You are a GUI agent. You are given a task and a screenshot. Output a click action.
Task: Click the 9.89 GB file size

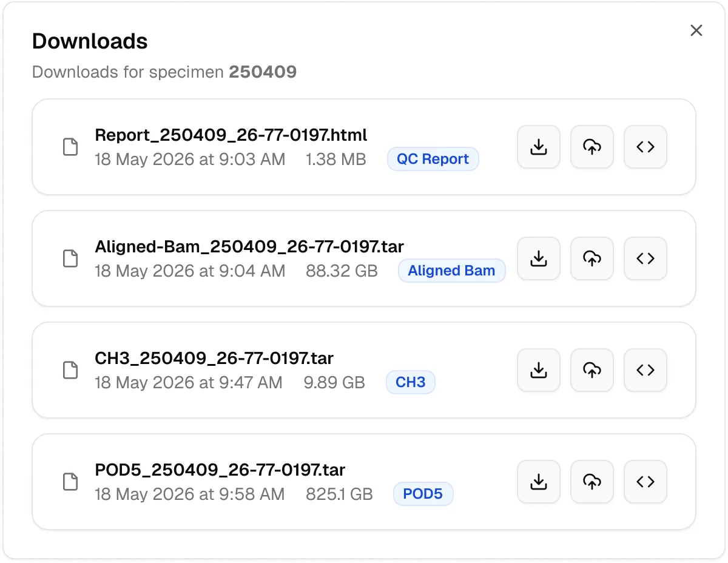point(334,383)
